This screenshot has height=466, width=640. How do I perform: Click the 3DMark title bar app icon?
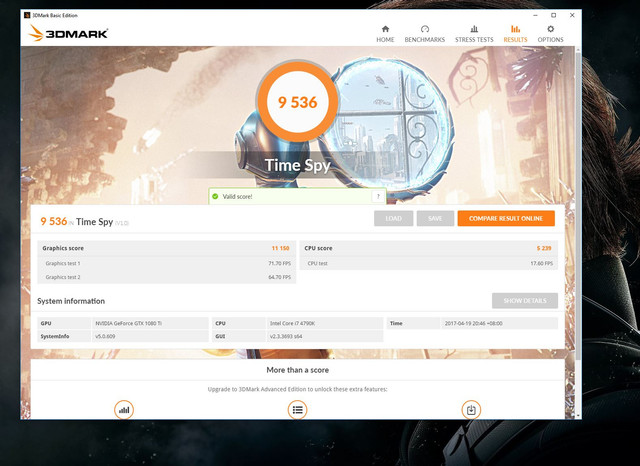coord(27,15)
